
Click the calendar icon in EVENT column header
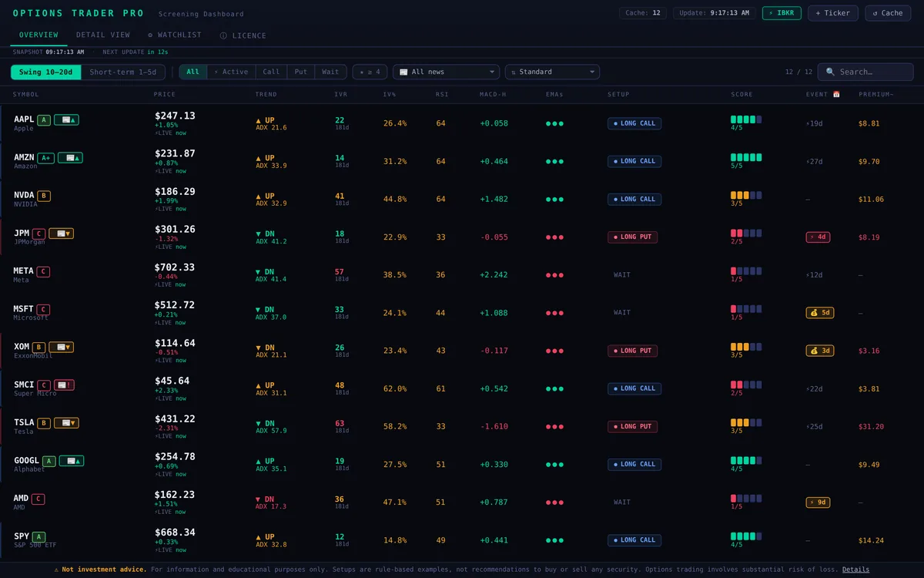tap(836, 94)
